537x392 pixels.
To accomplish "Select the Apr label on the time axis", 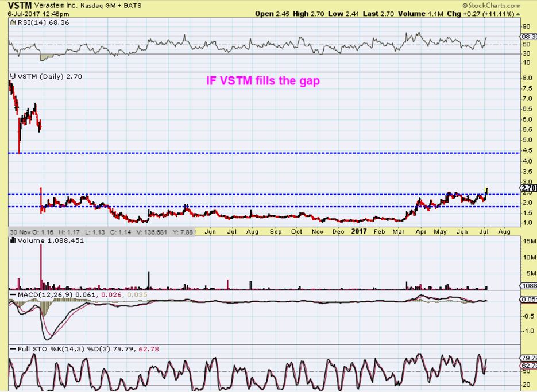I will point(421,232).
